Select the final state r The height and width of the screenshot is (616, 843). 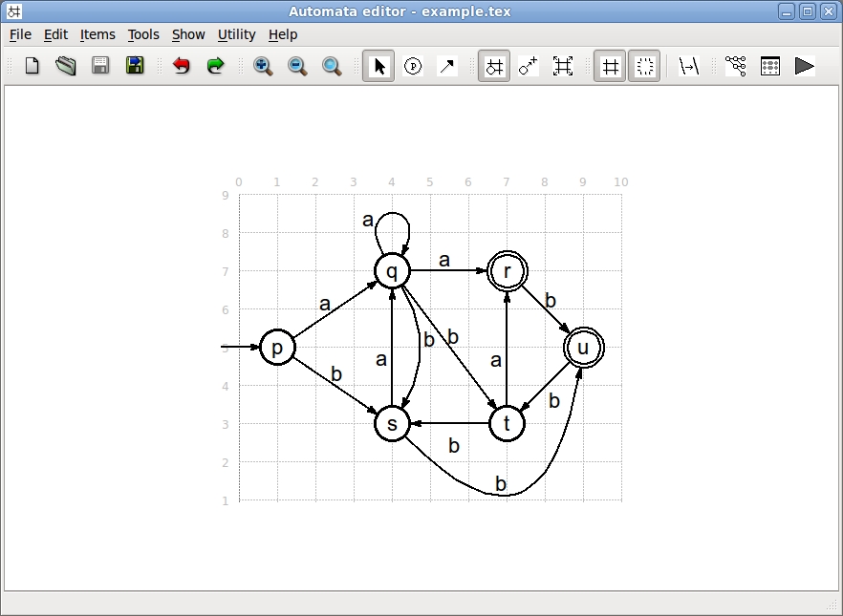(507, 271)
